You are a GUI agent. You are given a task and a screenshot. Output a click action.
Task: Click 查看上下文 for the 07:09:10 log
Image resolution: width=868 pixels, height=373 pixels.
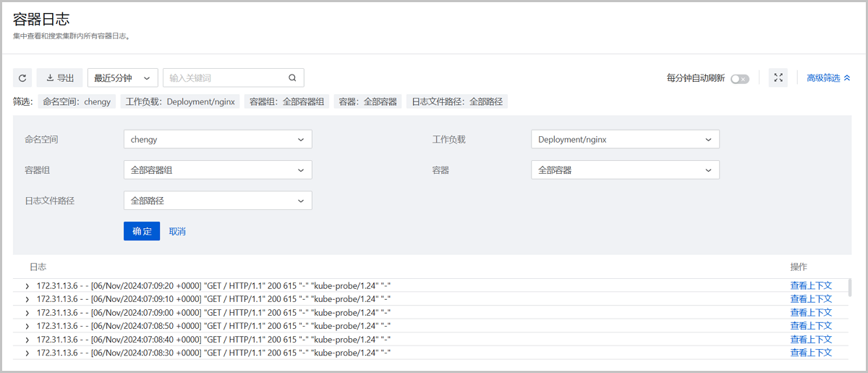[x=811, y=299]
